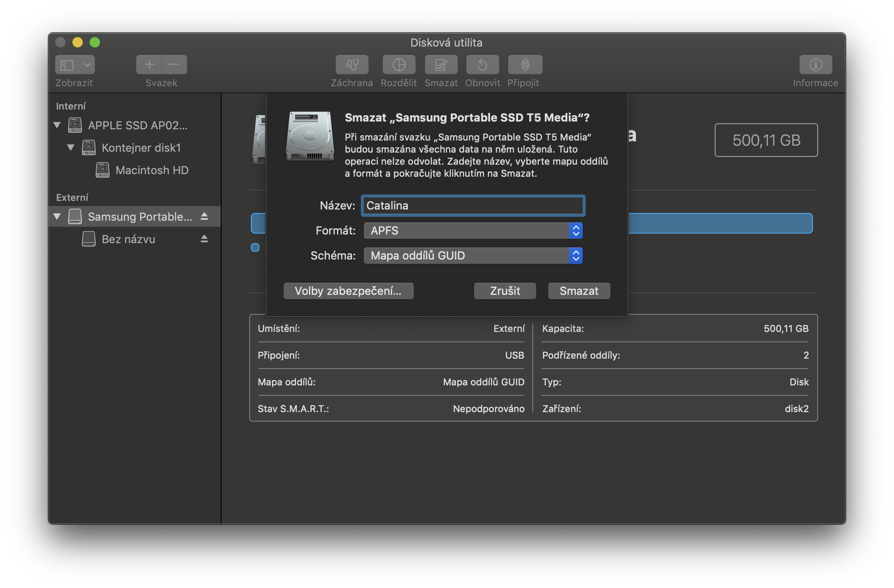Screen dimensions: 894x588
Task: Click the Rozdělit partition toolbar icon
Action: coord(399,65)
